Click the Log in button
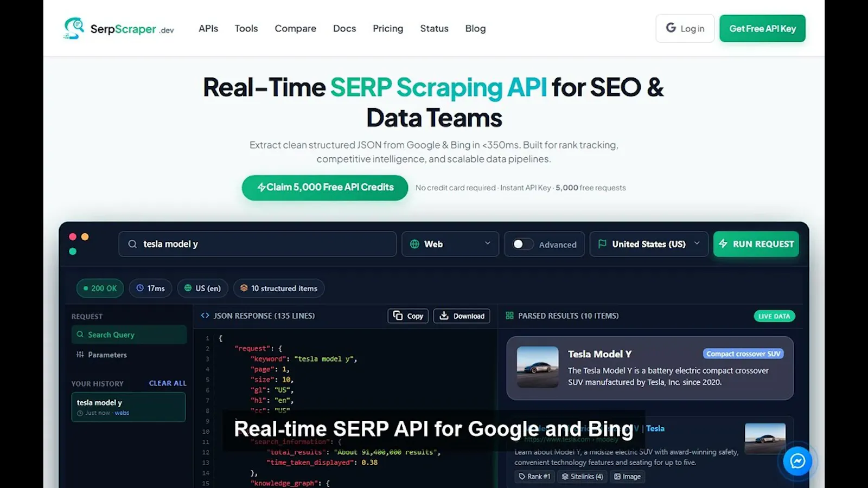The height and width of the screenshot is (488, 868). click(x=685, y=28)
